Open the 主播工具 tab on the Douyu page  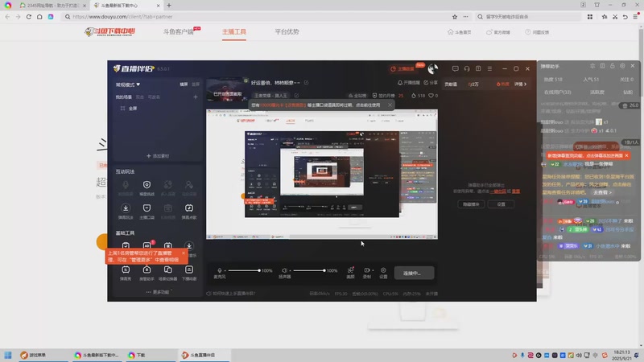pos(234,32)
